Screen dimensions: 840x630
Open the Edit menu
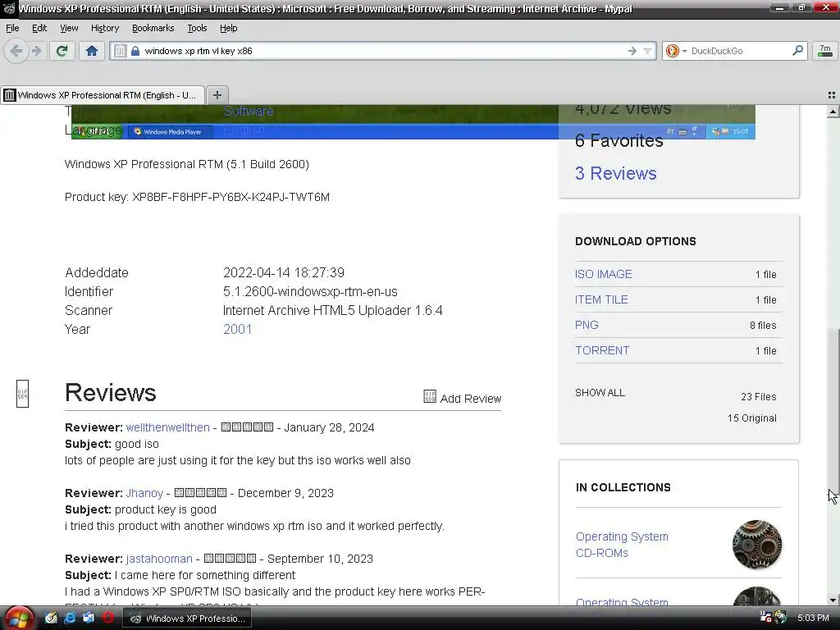[39, 28]
